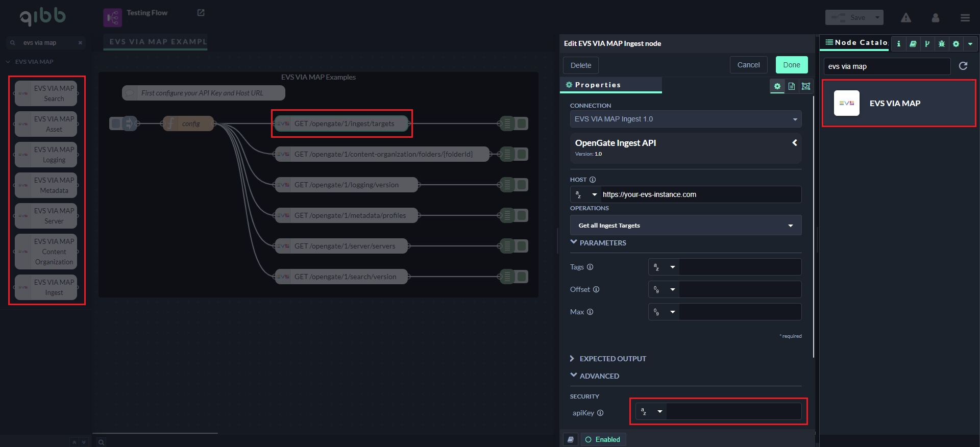The image size is (980, 447).
Task: Click the Done button
Action: click(791, 65)
